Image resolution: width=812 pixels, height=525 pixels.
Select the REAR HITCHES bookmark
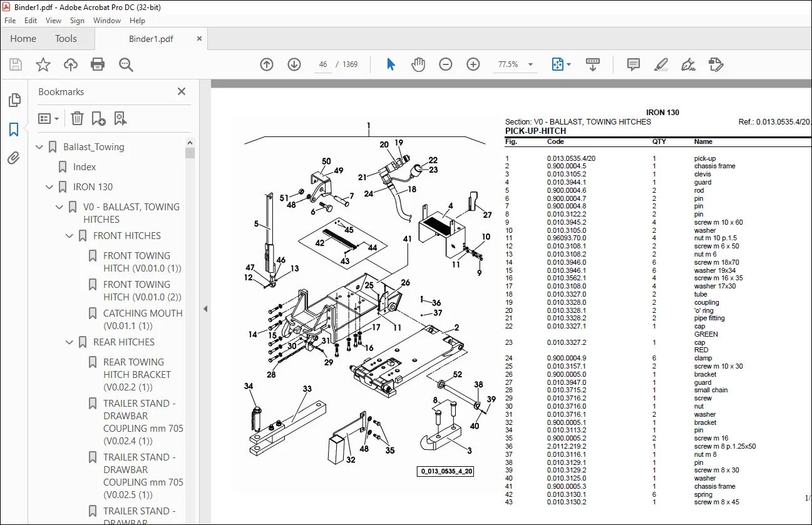pos(124,342)
